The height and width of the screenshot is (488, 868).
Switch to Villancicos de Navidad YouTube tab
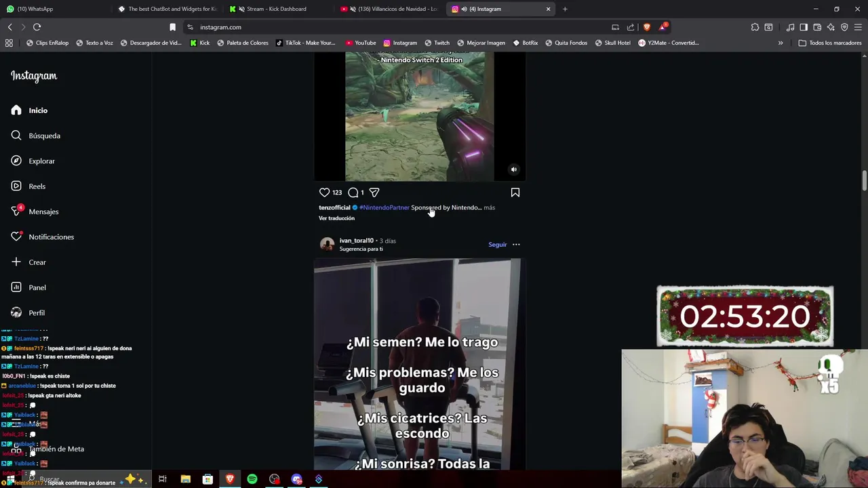[389, 9]
